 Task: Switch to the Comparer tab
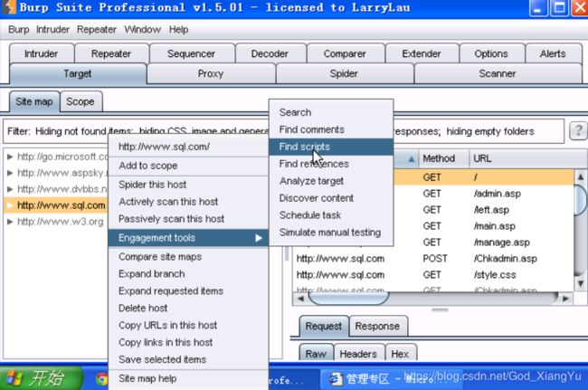(345, 53)
